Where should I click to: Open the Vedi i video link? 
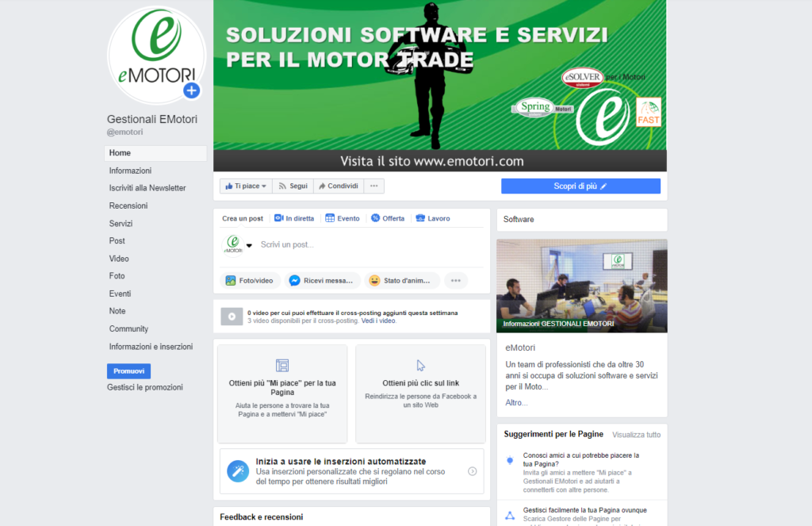click(378, 321)
